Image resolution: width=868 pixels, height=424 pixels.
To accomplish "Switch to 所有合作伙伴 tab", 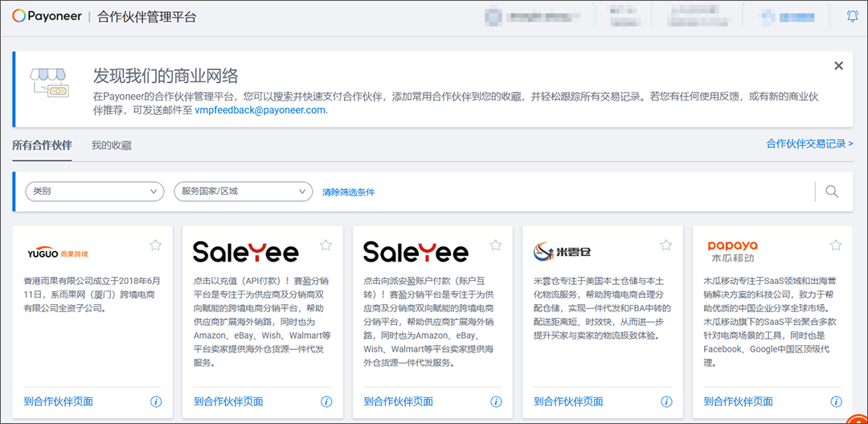I will [x=42, y=146].
